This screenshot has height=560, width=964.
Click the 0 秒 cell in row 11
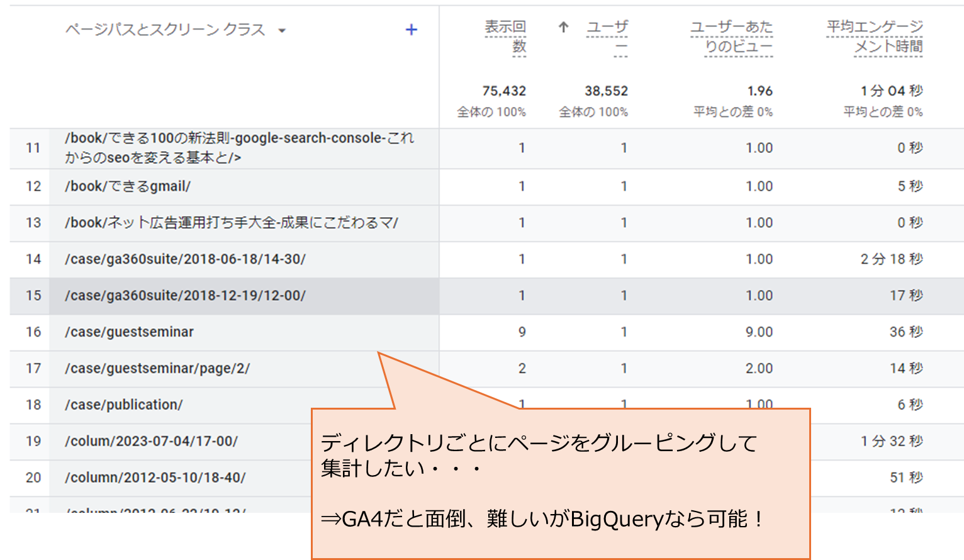910,148
